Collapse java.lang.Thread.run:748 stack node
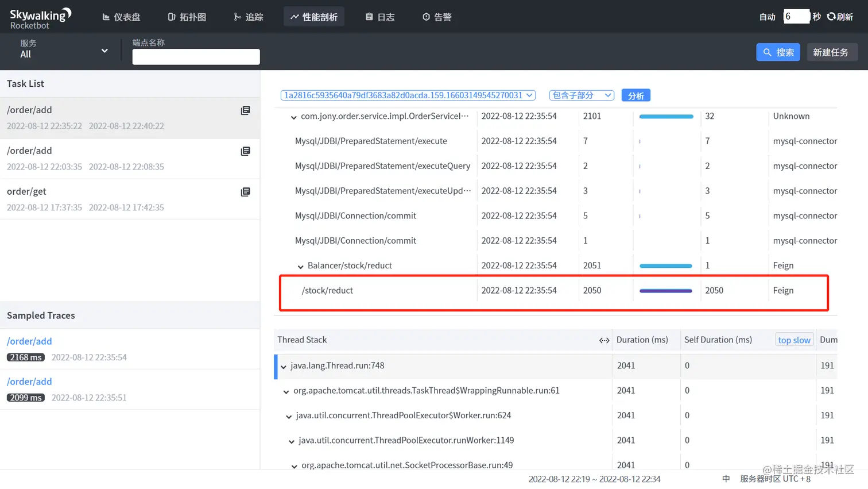Screen dimensions: 868x489 pos(283,367)
